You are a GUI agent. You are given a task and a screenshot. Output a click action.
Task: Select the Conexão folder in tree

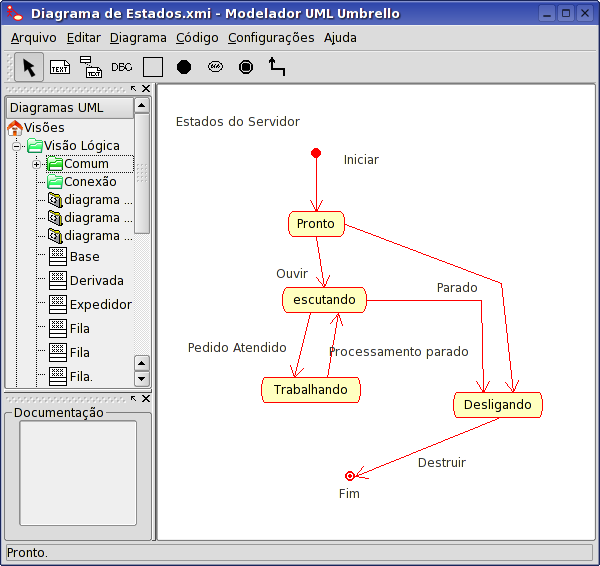coord(90,182)
